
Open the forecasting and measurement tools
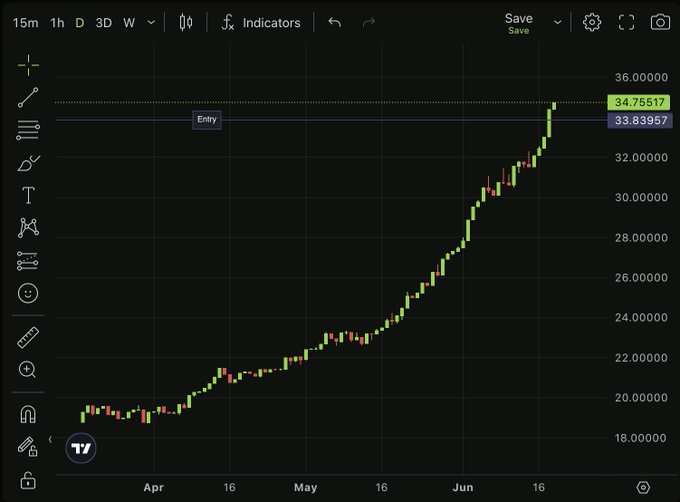pos(27,261)
